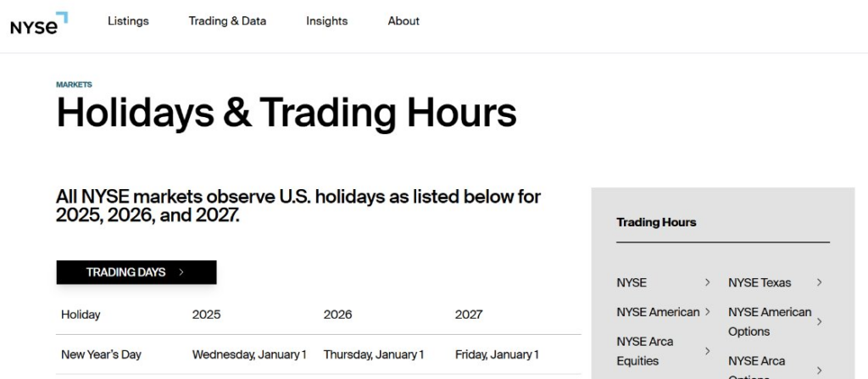Open the NYSE Arca Equities link

(644, 351)
